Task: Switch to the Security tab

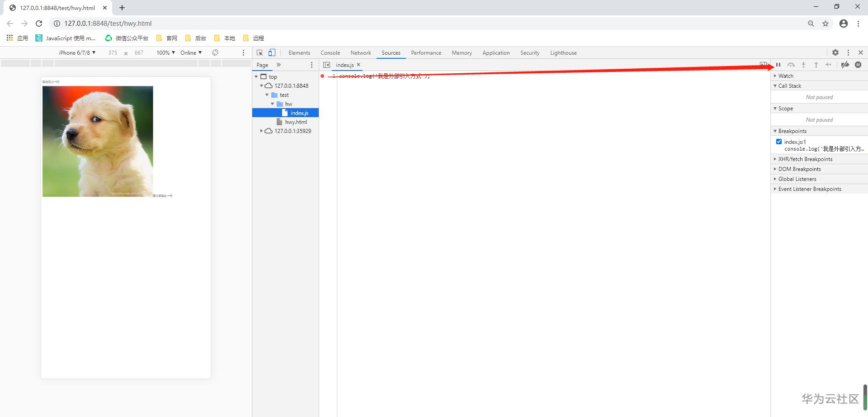Action: [530, 52]
